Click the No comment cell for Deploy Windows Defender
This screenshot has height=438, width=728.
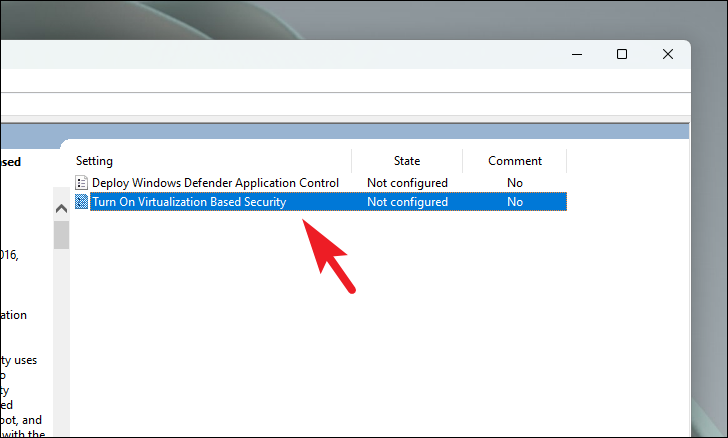pyautogui.click(x=515, y=183)
